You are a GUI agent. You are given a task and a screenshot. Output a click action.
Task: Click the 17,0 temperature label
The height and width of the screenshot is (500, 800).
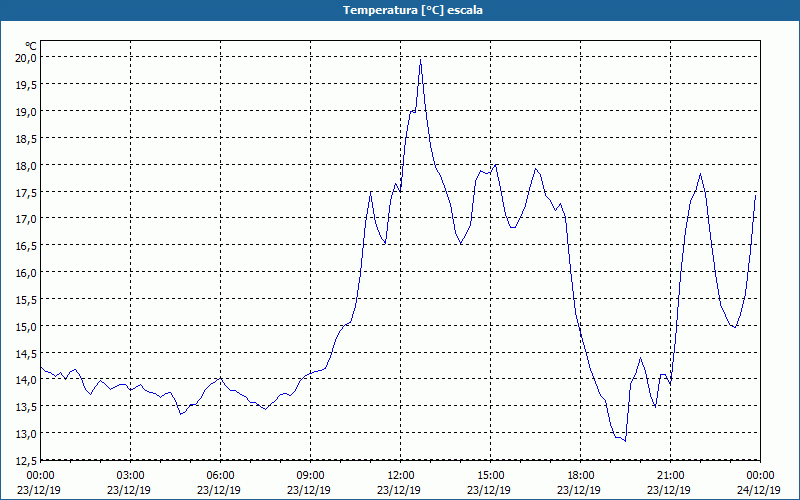(26, 218)
